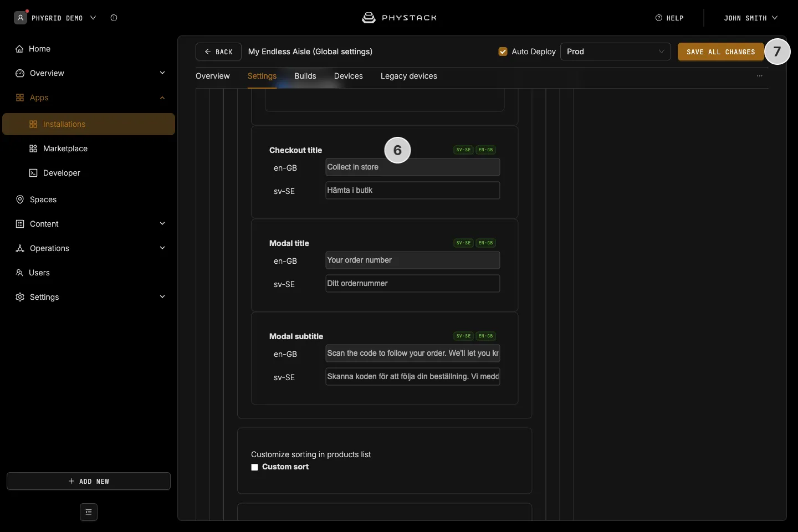The width and height of the screenshot is (798, 532).
Task: Click the Marketplace icon
Action: tap(33, 149)
